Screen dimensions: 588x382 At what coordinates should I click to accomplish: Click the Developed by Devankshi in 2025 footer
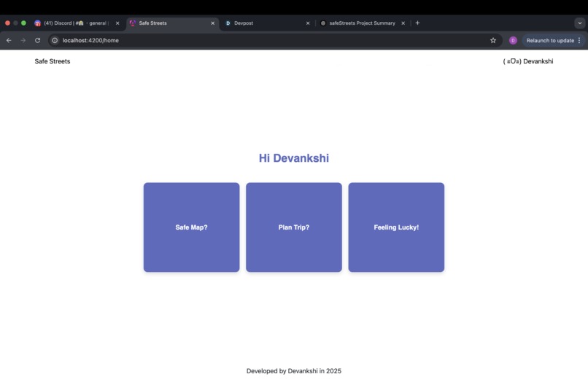coord(294,371)
